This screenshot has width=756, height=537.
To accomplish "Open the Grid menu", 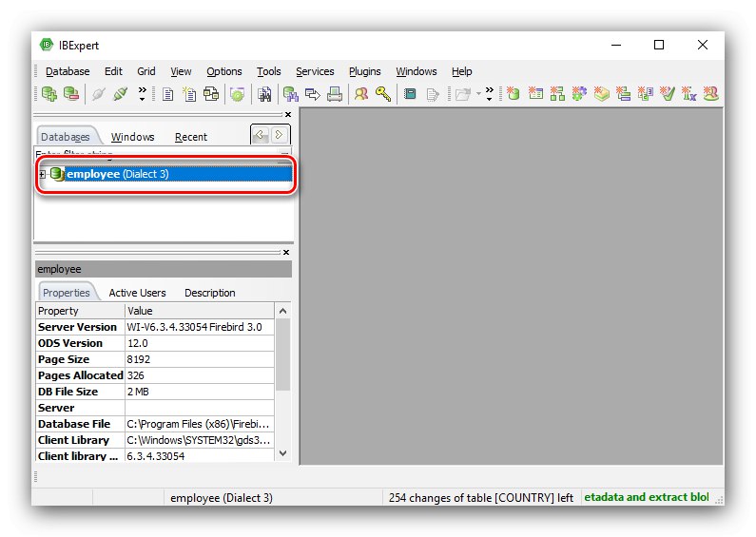I will (146, 71).
